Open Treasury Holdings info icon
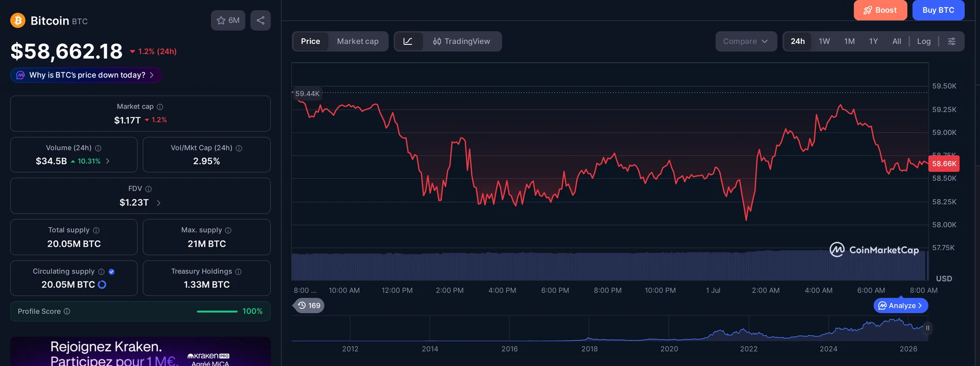980x366 pixels. click(x=238, y=272)
